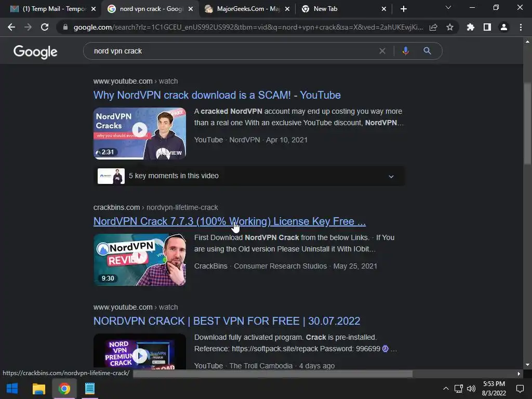Open the volume speaker tray icon
532x399 pixels.
[471, 389]
